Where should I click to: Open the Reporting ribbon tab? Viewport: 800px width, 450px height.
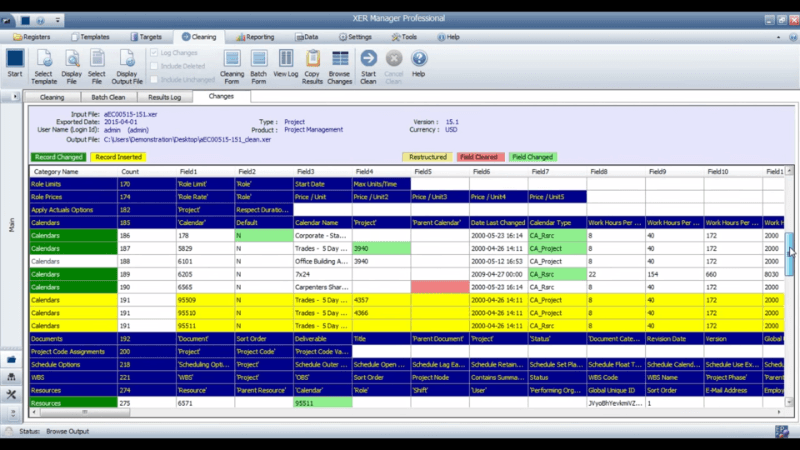point(255,37)
